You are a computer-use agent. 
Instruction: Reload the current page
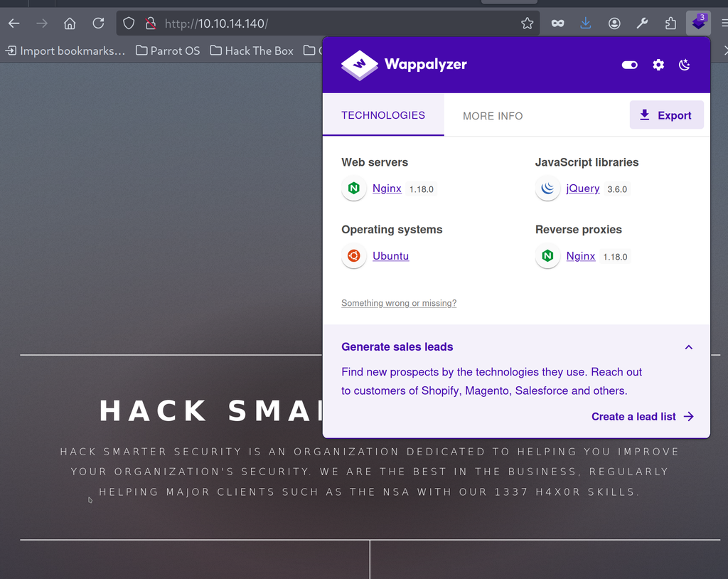click(98, 23)
